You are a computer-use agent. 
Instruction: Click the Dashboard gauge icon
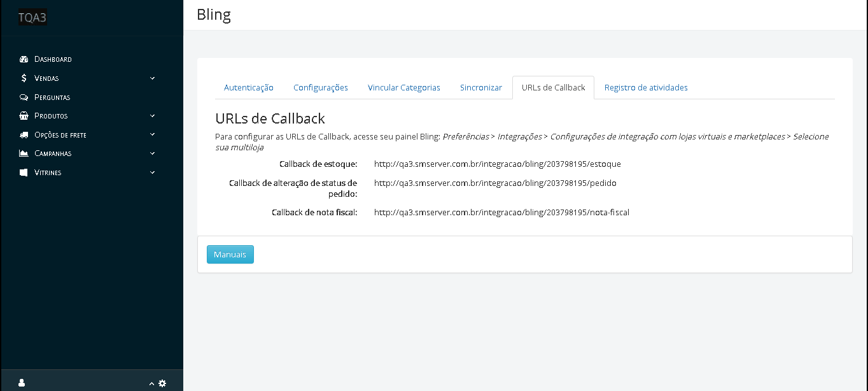(x=24, y=59)
